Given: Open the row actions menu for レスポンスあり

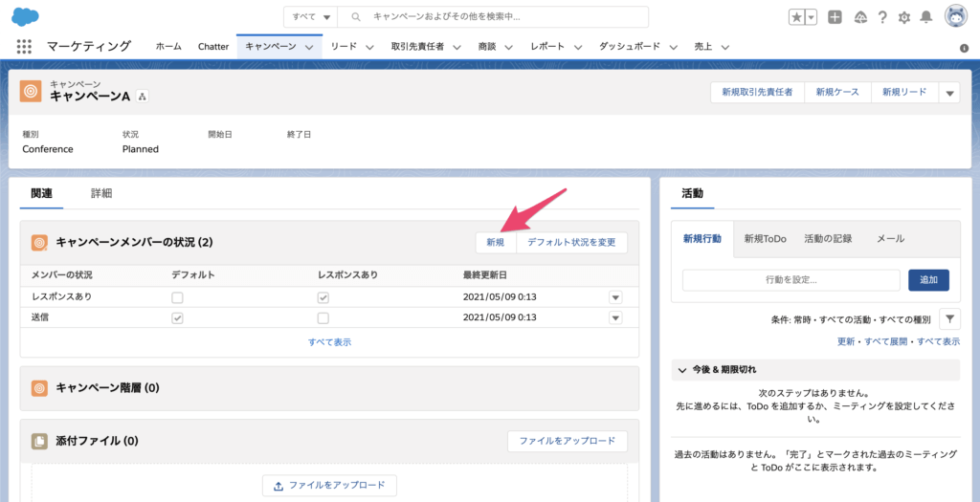Looking at the screenshot, I should [615, 297].
